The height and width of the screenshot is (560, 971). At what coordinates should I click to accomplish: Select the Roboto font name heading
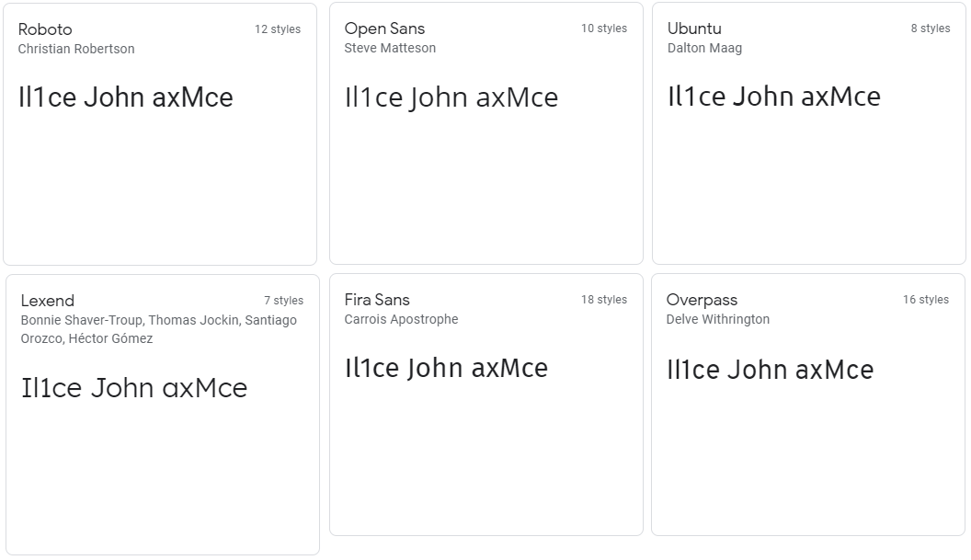(x=45, y=29)
